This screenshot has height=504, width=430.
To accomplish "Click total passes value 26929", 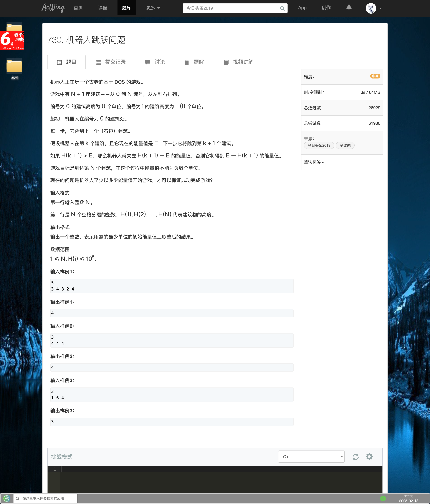I will 374,108.
